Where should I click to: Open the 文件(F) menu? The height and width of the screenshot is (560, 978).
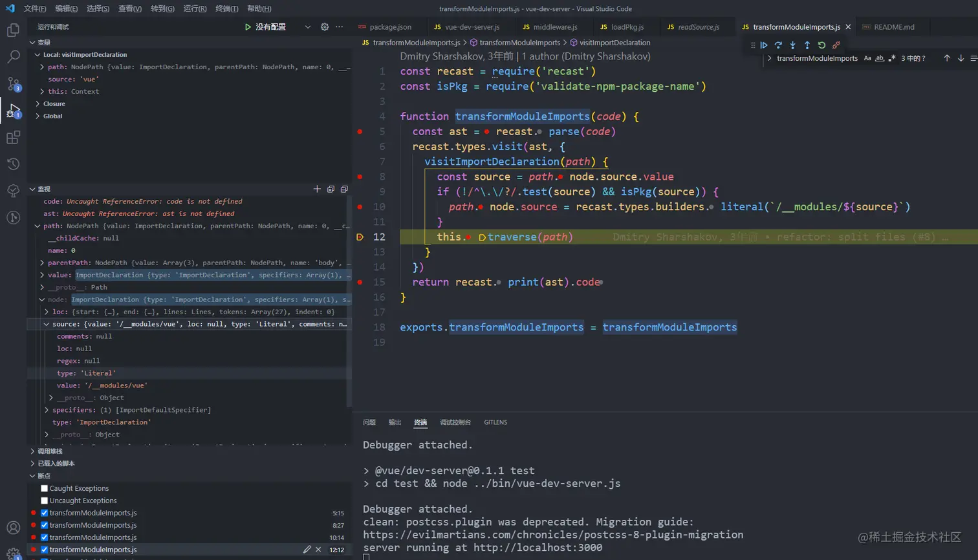(x=35, y=8)
